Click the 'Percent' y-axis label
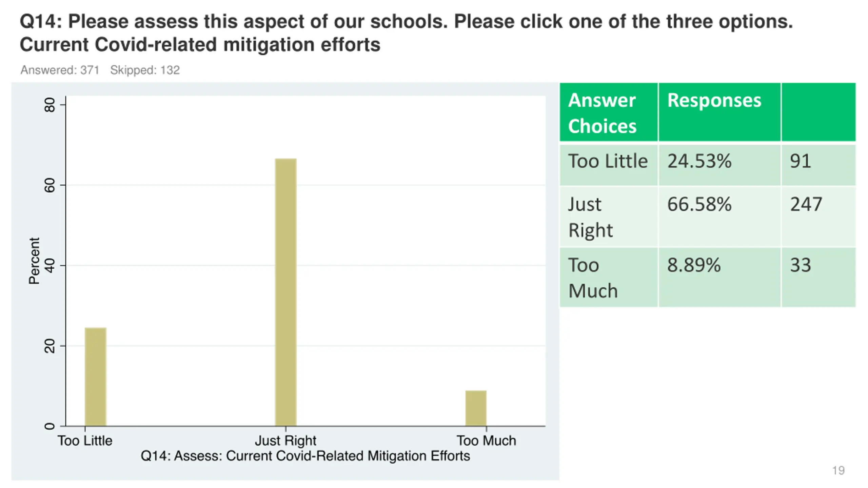The width and height of the screenshot is (868, 488). tap(34, 261)
